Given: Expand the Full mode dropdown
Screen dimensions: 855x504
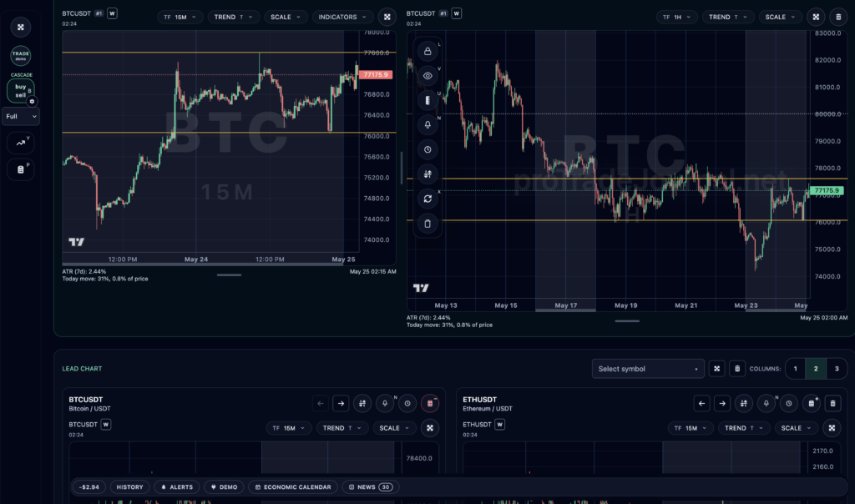Looking at the screenshot, I should [x=21, y=117].
